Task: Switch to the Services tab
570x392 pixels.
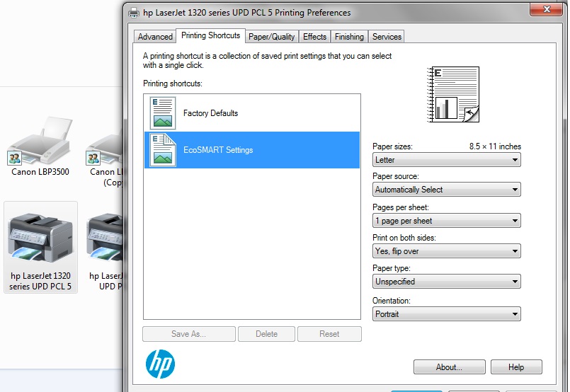Action: point(387,37)
